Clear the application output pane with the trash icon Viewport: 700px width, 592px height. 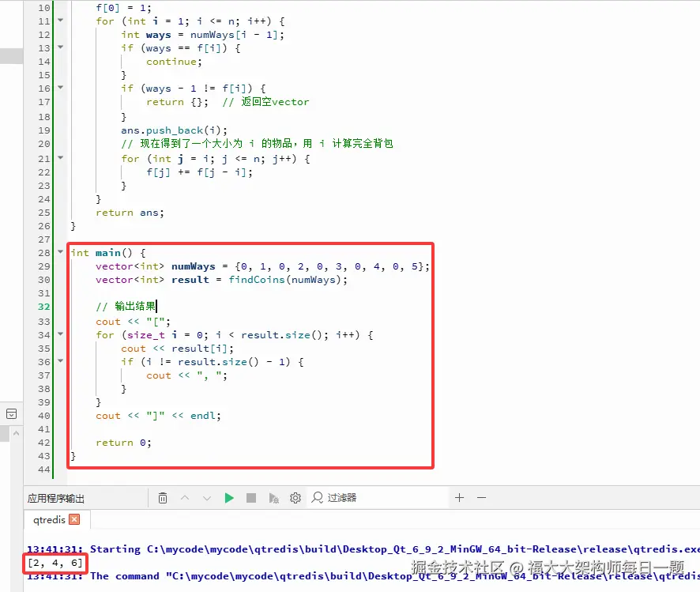click(163, 498)
